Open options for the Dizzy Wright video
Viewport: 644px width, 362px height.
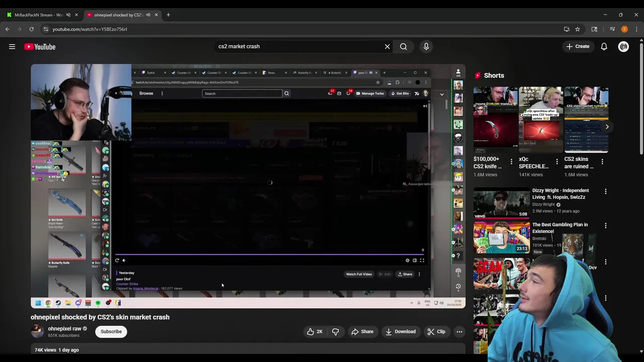click(606, 192)
